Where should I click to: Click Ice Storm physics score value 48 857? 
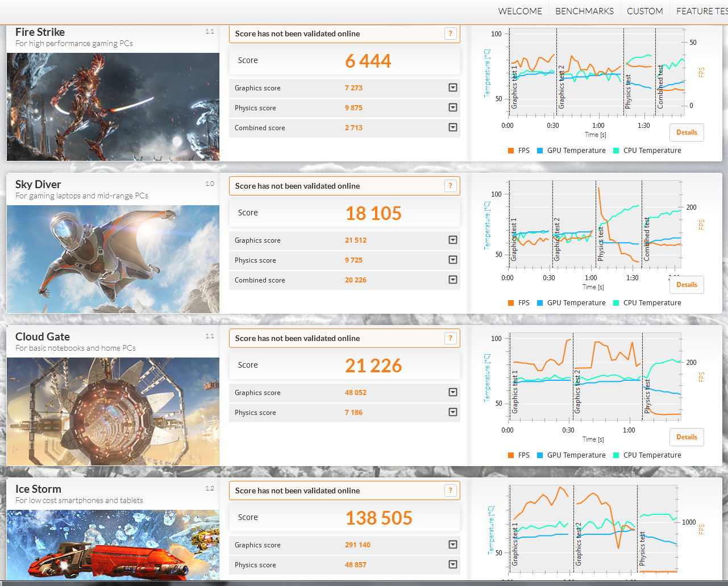pos(356,565)
